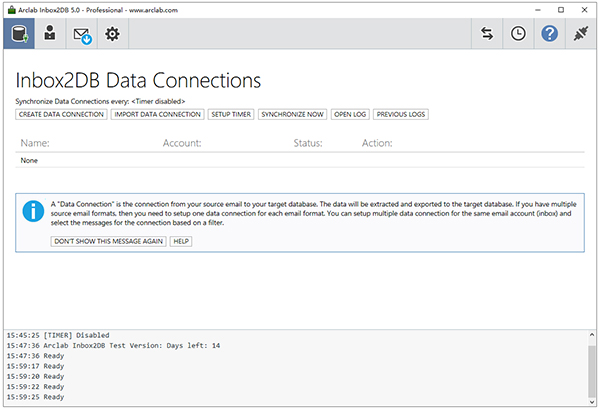Screen dimensions: 600x410
Task: Click the log scrollbar down arrow
Action: pyautogui.click(x=592, y=402)
